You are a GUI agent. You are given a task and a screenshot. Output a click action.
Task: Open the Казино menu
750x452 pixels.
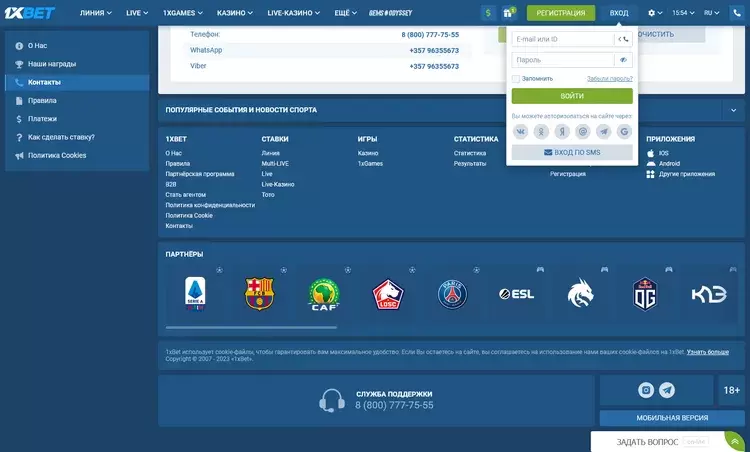tap(236, 13)
